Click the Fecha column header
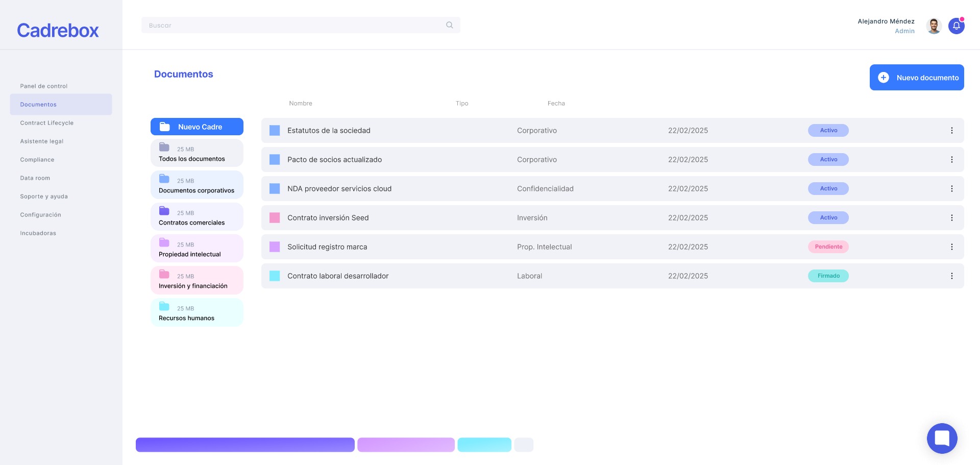This screenshot has height=465, width=980. pyautogui.click(x=556, y=104)
